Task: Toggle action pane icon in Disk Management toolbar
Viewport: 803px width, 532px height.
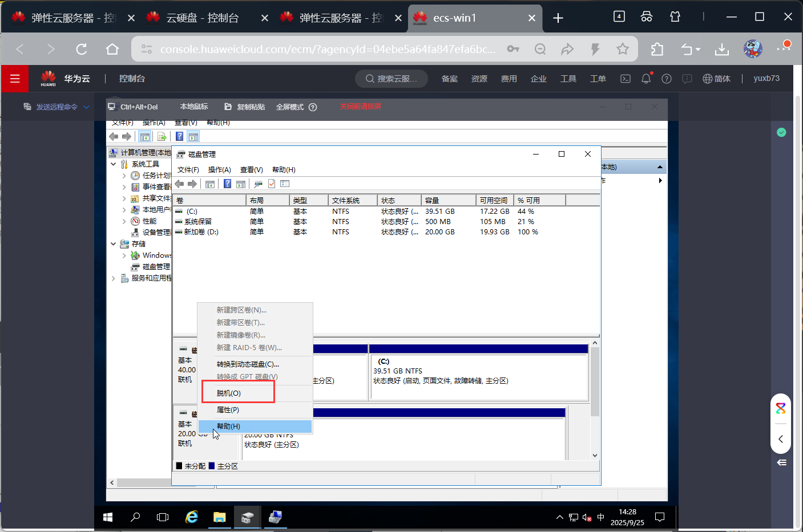Action: point(241,184)
